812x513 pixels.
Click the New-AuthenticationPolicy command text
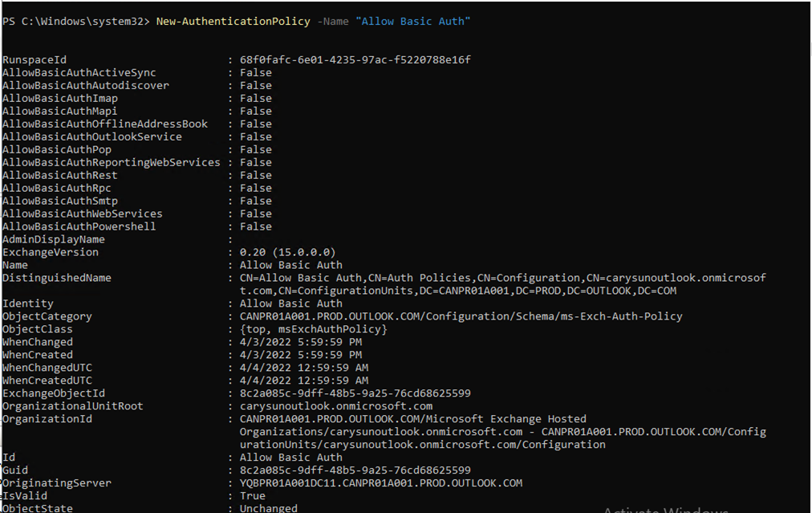[x=233, y=21]
